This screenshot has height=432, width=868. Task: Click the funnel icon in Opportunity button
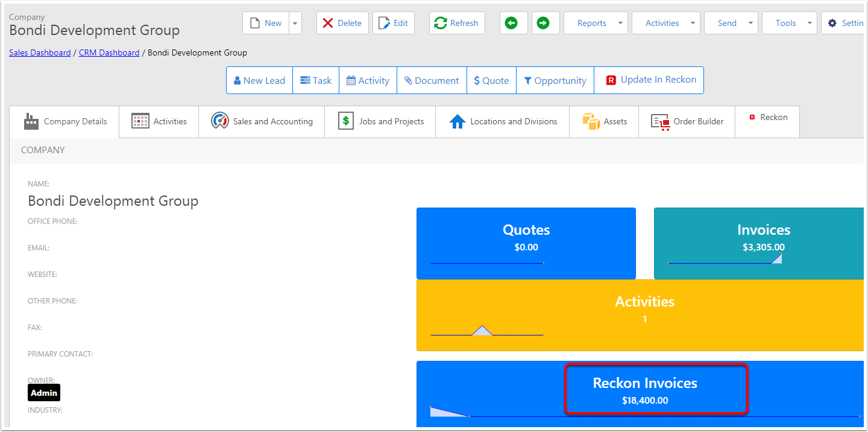528,80
